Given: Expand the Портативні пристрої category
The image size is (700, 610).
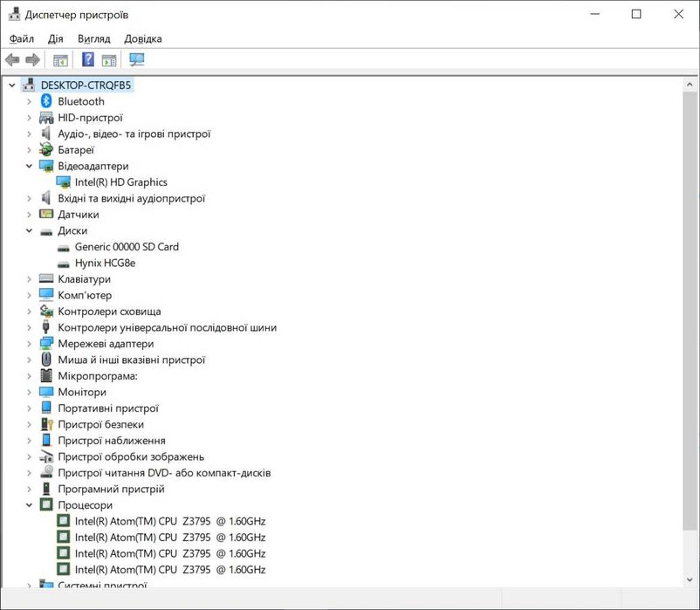Looking at the screenshot, I should tap(29, 408).
